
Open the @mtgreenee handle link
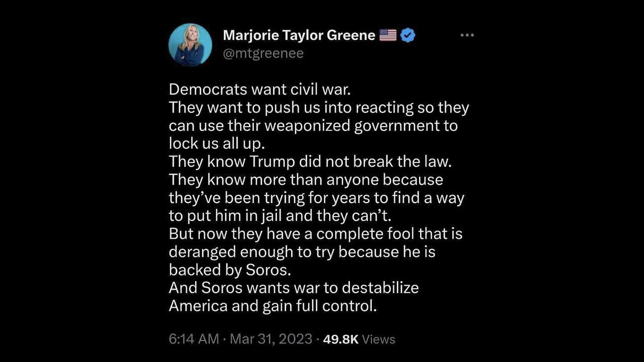(x=263, y=53)
